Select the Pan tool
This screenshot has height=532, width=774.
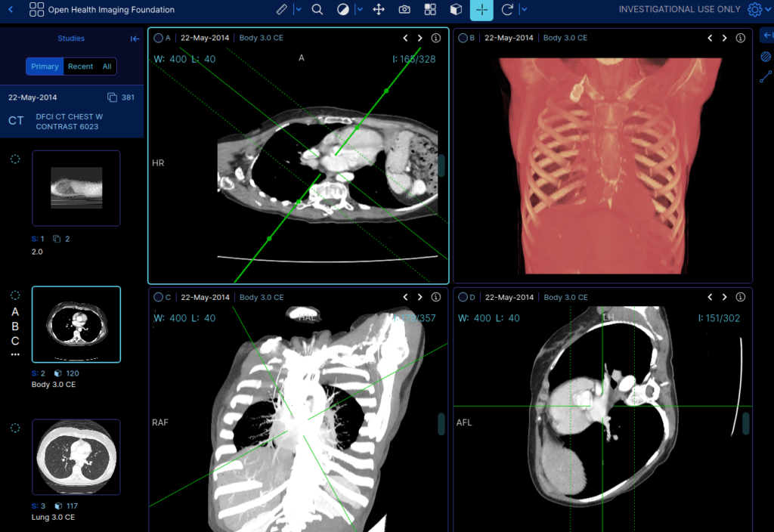click(x=378, y=10)
